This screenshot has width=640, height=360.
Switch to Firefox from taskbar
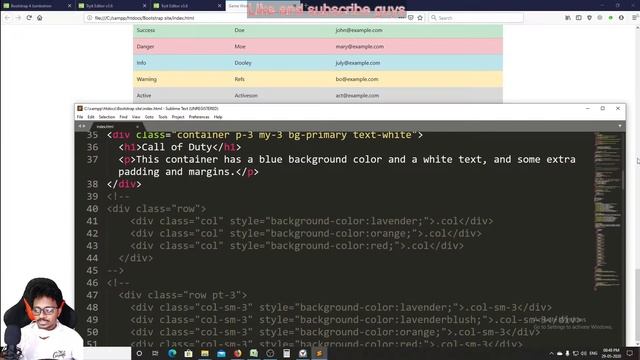pyautogui.click(x=237, y=353)
